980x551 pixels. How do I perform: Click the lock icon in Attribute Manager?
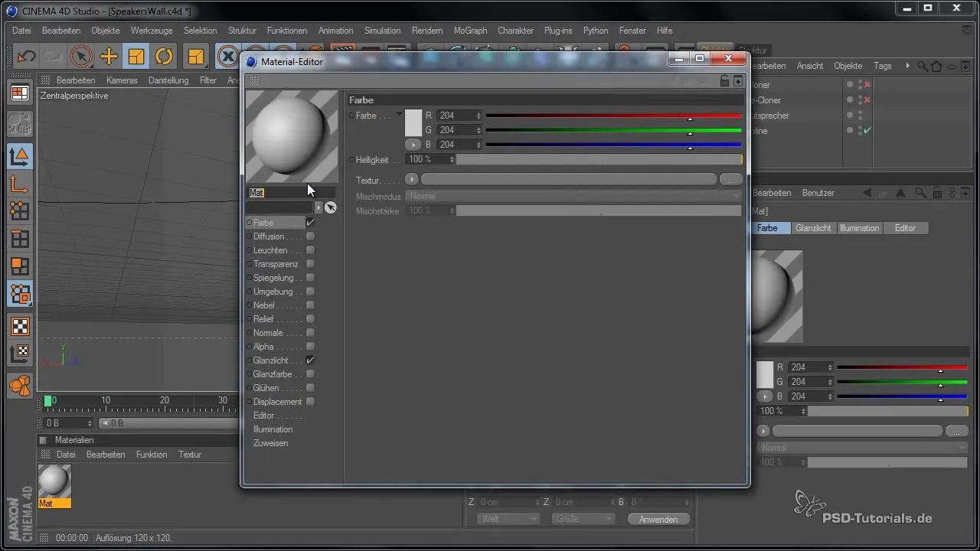(x=937, y=193)
